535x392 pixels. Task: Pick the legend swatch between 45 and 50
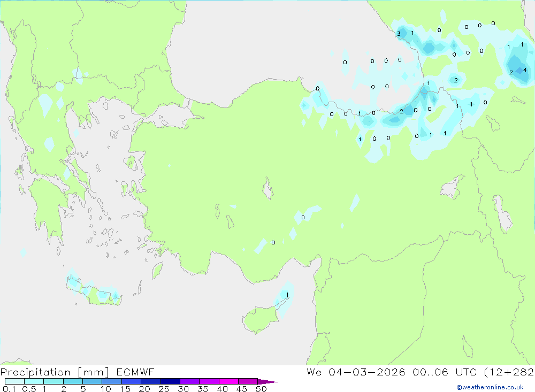[x=248, y=381]
